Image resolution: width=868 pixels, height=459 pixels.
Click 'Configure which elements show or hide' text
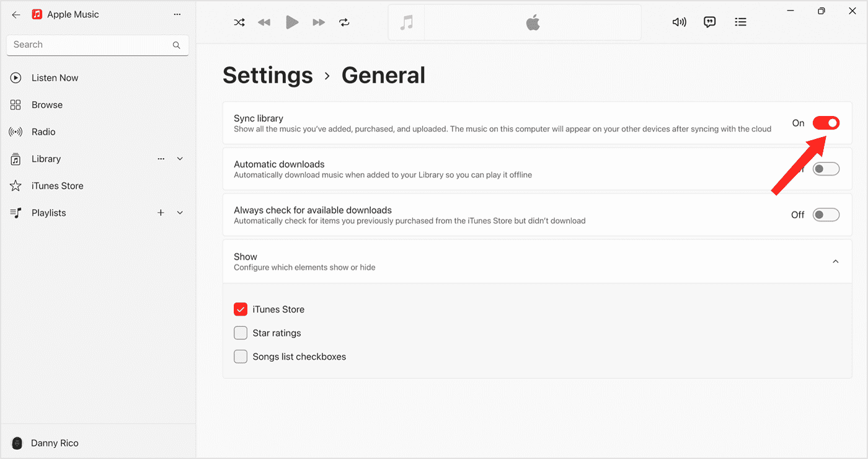304,267
